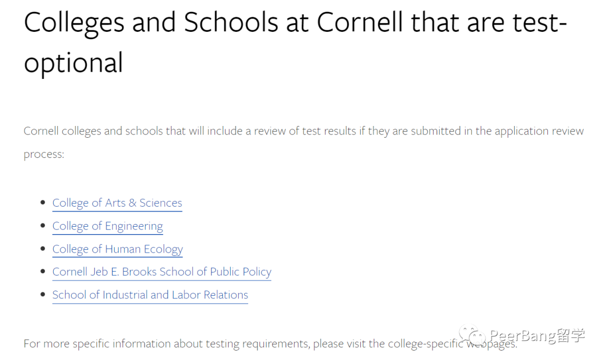Click the "process:" text above the list
605x364 pixels.
(44, 154)
